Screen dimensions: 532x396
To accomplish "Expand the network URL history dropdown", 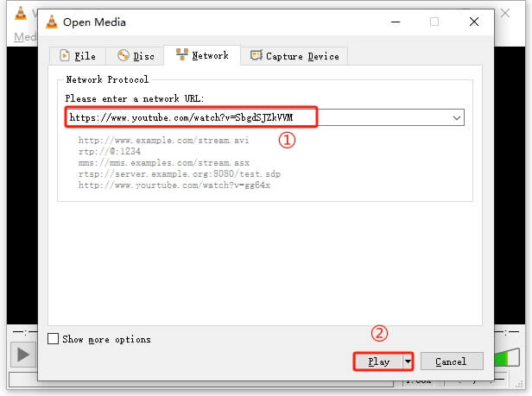I will click(x=457, y=117).
